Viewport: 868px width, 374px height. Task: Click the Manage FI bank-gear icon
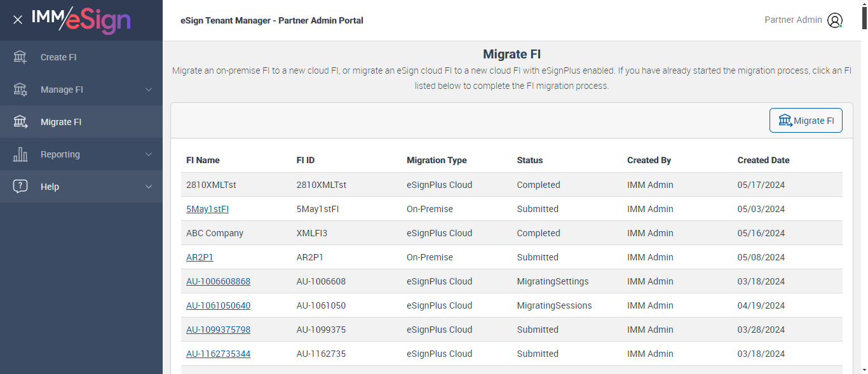click(20, 90)
